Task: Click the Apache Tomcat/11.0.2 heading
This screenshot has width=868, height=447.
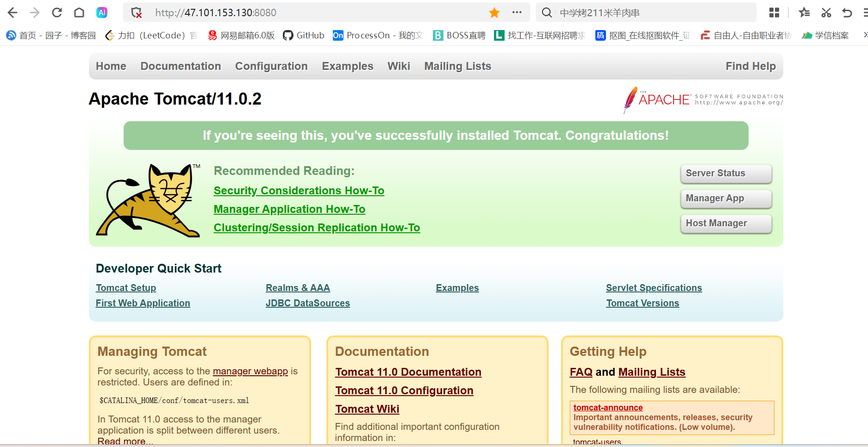Action: [x=175, y=99]
